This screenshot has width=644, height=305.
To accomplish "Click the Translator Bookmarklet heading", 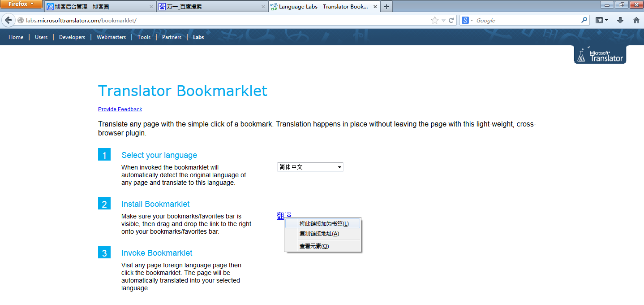I will click(x=183, y=91).
